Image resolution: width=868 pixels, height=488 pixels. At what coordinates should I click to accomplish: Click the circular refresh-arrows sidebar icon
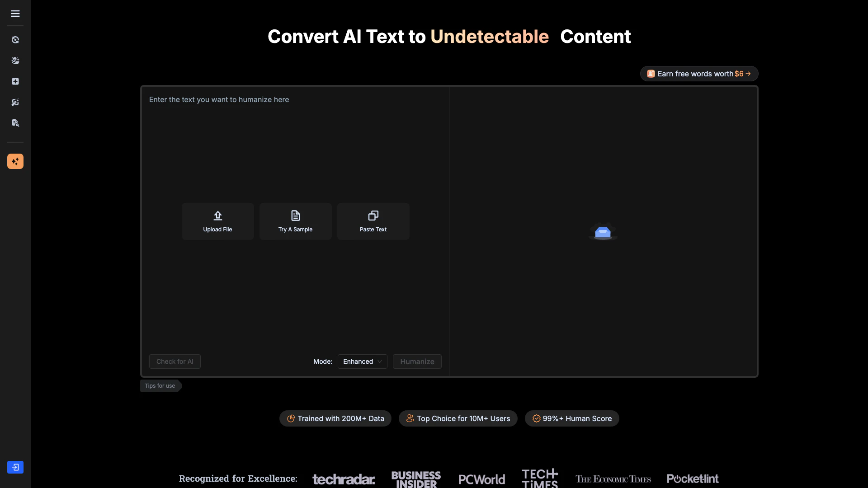(x=15, y=40)
